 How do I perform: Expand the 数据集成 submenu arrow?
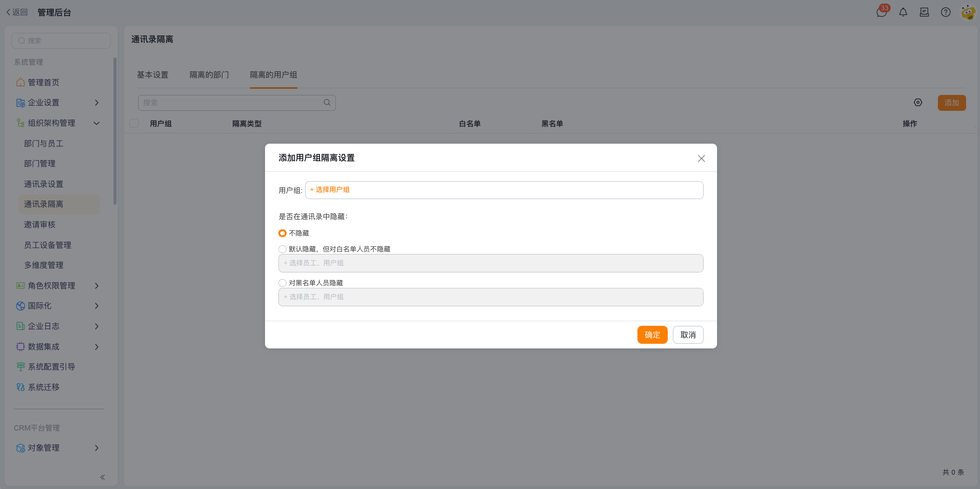click(97, 346)
